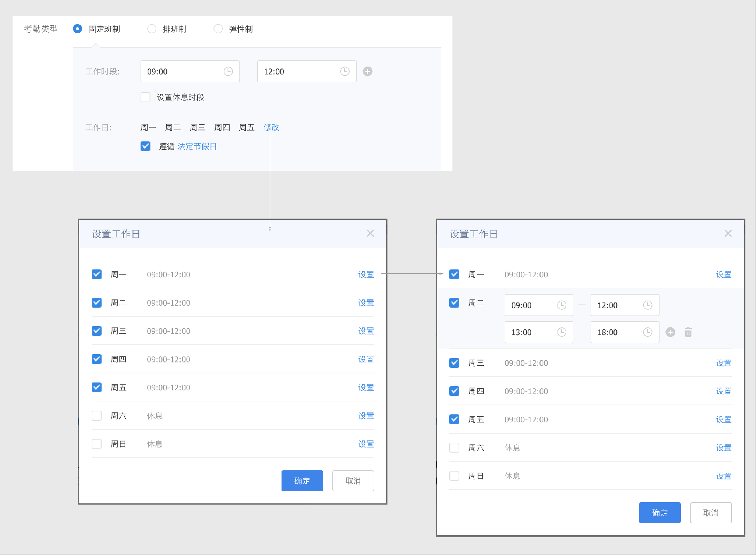Click 设置 for 周五 in left dialog

pyautogui.click(x=366, y=388)
